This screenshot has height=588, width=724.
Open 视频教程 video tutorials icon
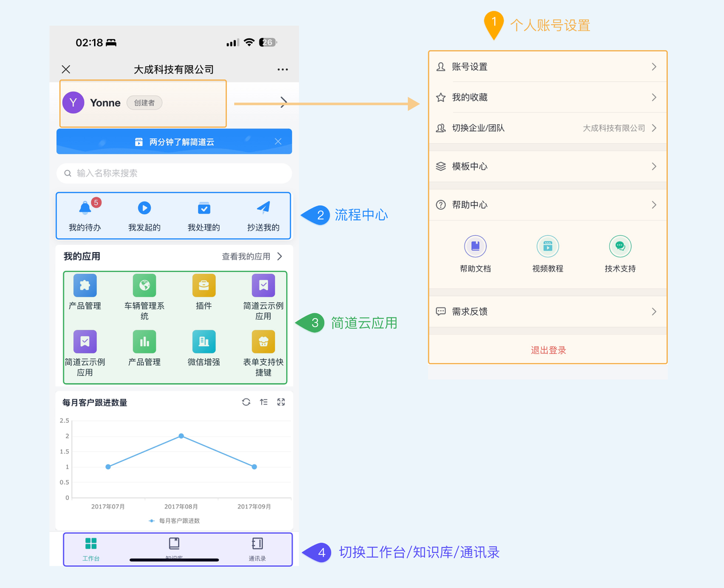coord(548,245)
